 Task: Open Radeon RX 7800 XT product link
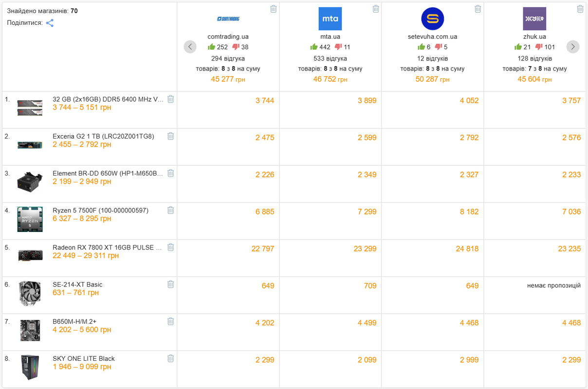pos(107,248)
